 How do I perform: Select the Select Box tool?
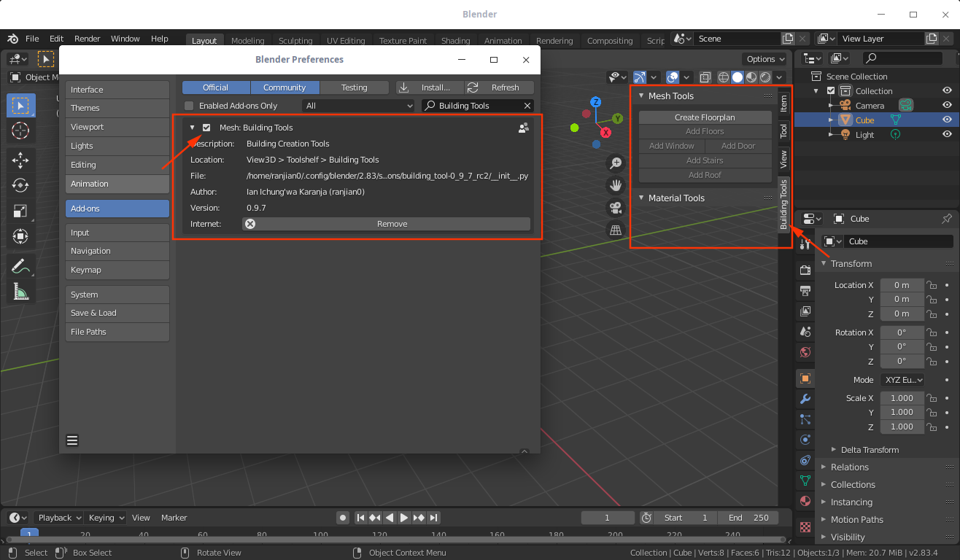point(20,105)
